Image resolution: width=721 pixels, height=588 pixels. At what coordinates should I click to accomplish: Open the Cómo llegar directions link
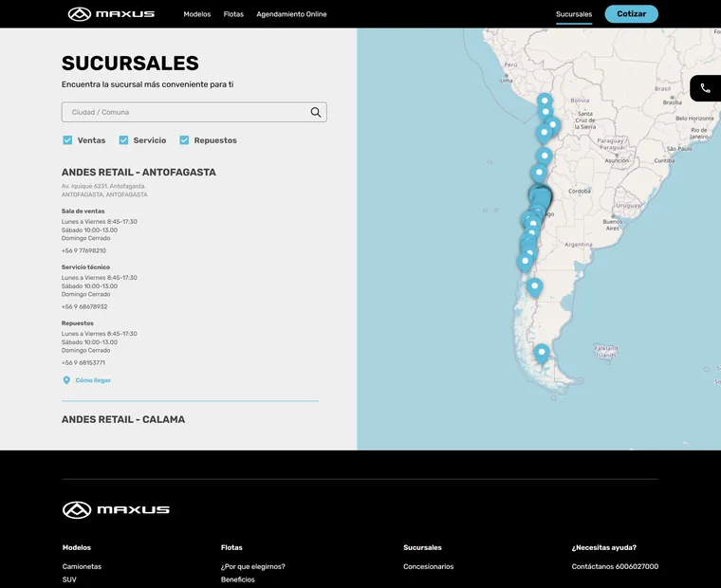tap(93, 380)
